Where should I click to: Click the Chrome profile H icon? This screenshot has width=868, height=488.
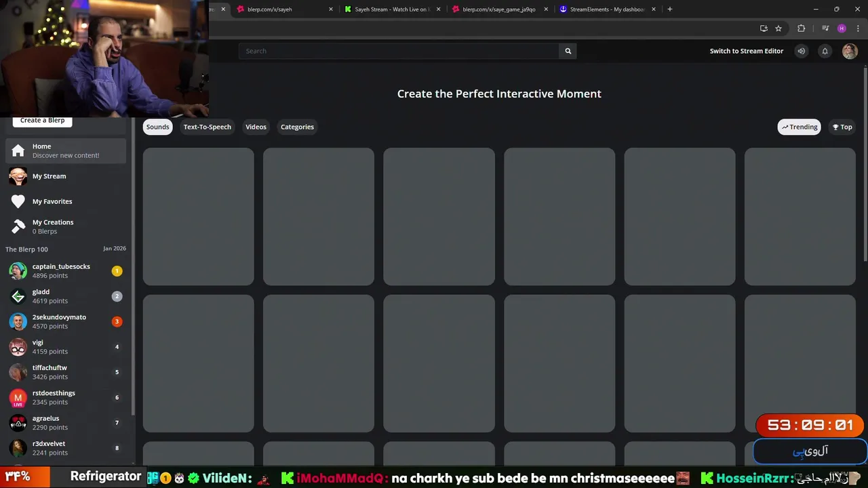coord(842,28)
